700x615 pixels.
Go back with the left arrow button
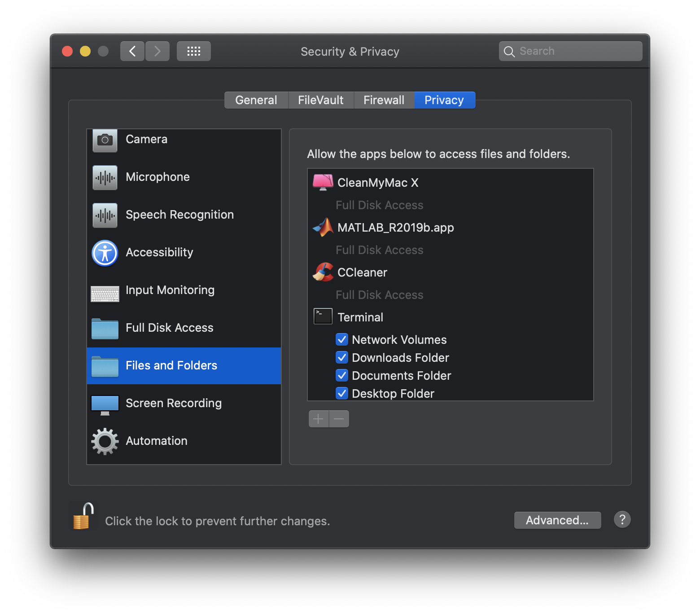coord(132,51)
